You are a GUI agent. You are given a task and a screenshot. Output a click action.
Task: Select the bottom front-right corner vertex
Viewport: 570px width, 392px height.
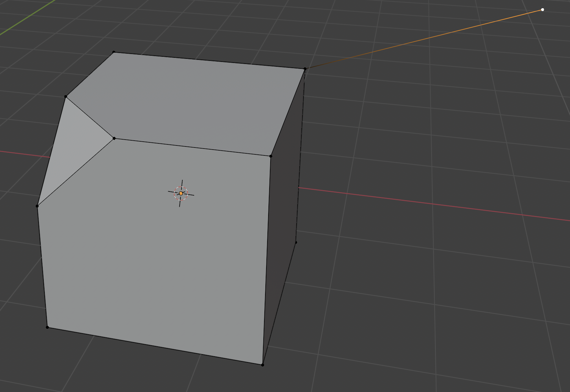pos(263,365)
